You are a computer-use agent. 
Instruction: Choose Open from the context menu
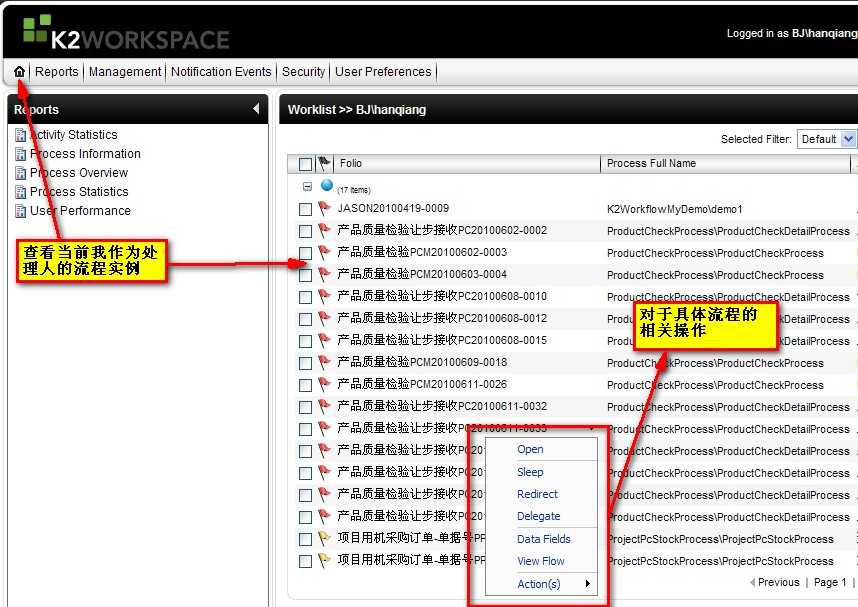point(530,449)
